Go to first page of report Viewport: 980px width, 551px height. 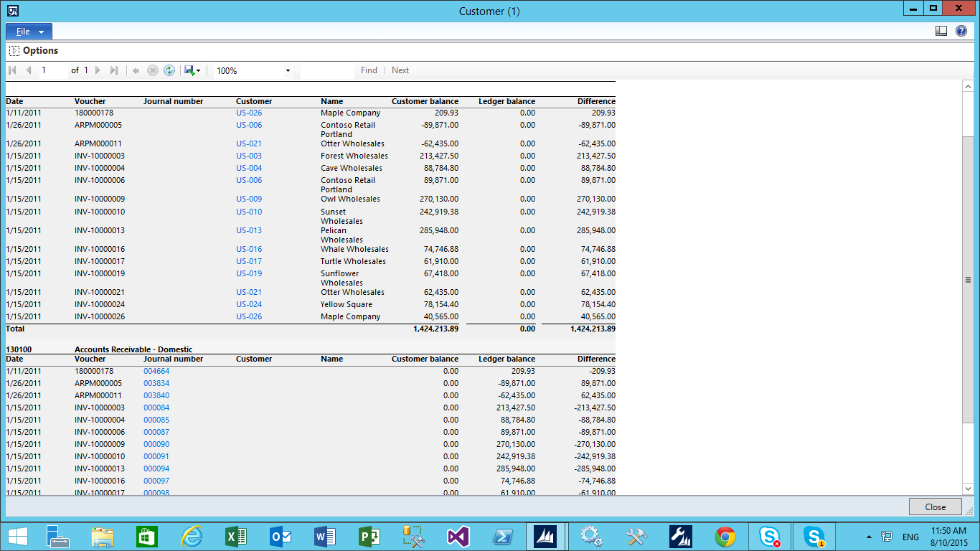click(x=12, y=70)
